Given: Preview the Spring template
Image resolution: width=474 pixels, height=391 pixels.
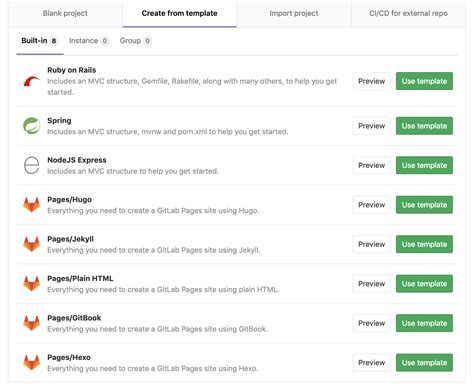Looking at the screenshot, I should click(372, 126).
